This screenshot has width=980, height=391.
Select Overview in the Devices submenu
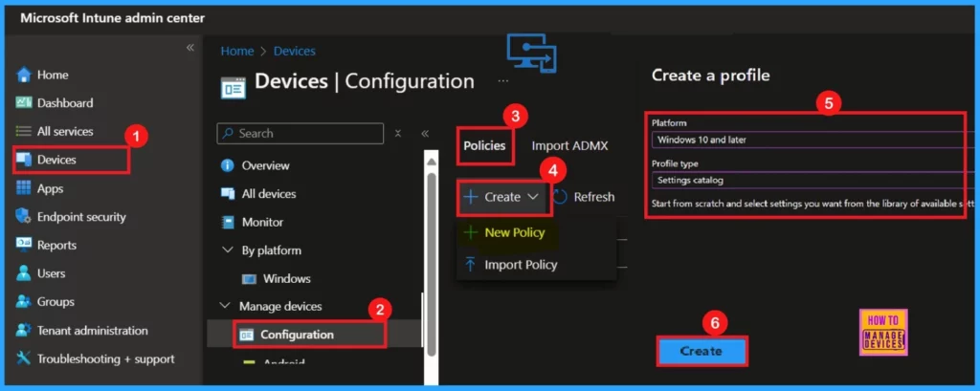pyautogui.click(x=266, y=165)
